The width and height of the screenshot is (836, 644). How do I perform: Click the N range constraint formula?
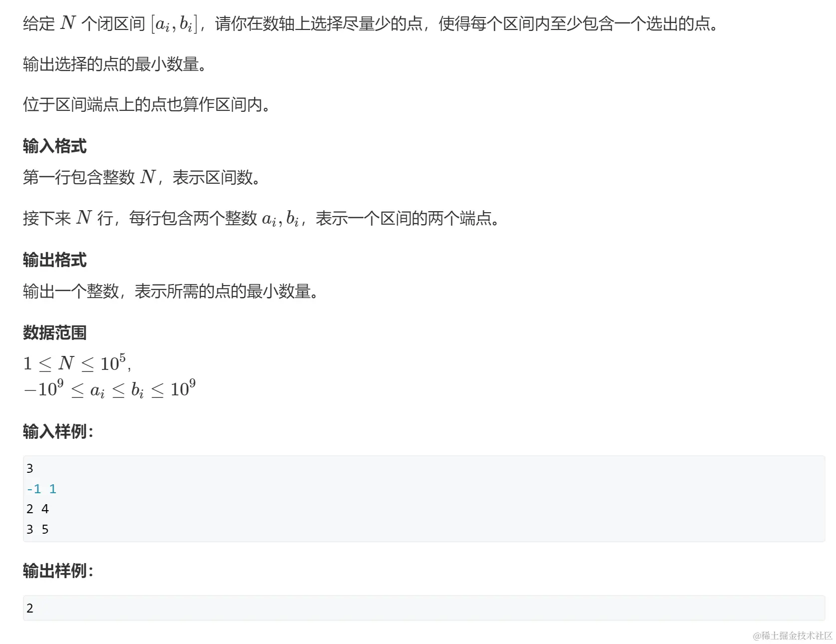pos(77,363)
